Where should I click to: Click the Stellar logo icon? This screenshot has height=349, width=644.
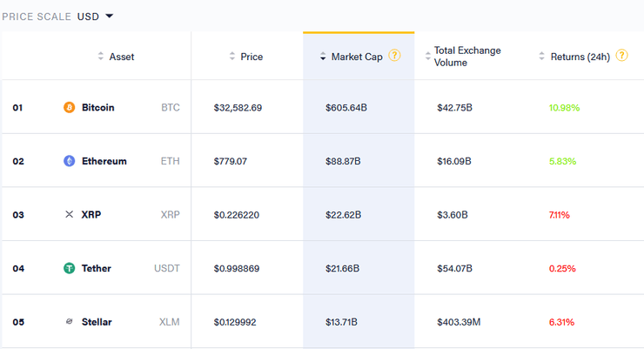[x=70, y=322]
